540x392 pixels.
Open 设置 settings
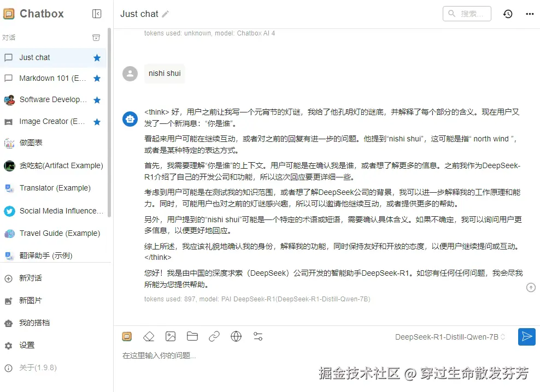[x=55, y=345]
